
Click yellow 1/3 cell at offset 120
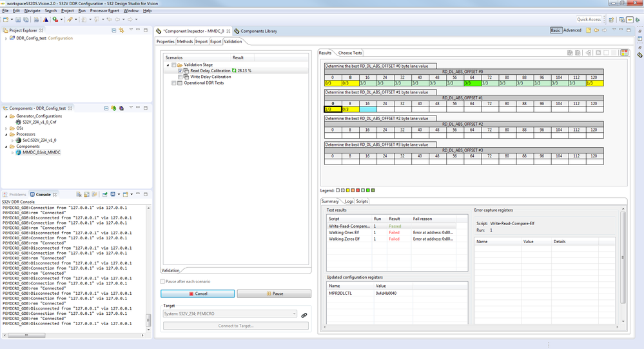tap(595, 83)
